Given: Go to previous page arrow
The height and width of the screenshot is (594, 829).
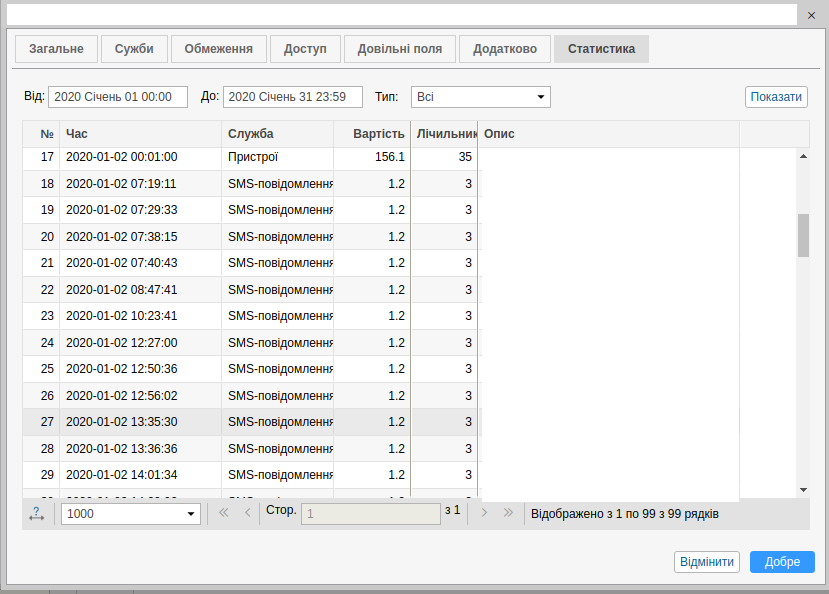Looking at the screenshot, I should pyautogui.click(x=247, y=513).
